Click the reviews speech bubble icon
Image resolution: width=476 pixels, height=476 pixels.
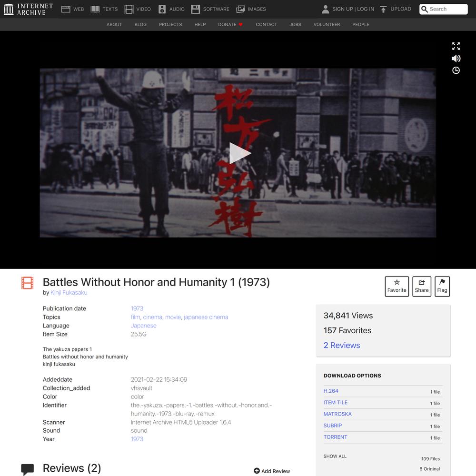(27, 469)
